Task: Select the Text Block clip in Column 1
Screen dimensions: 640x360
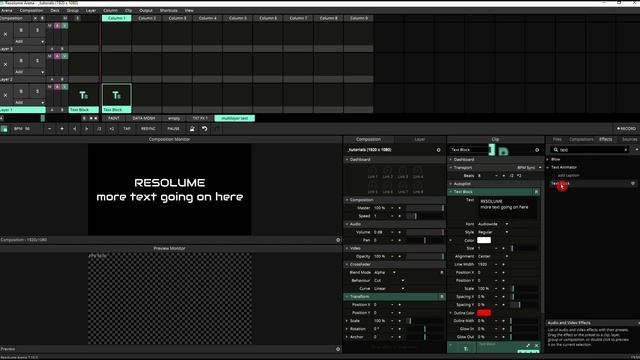Action: (x=117, y=96)
